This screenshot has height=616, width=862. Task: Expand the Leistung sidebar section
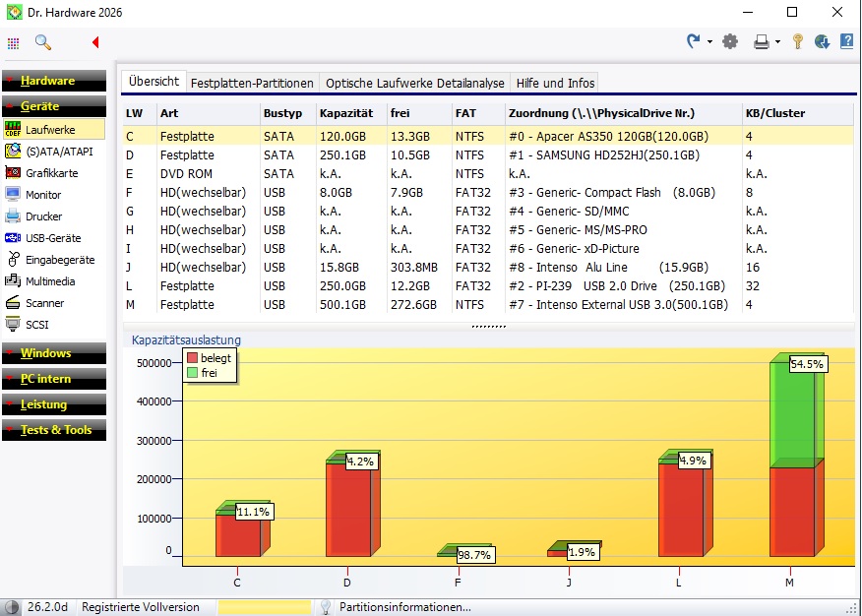click(x=54, y=404)
